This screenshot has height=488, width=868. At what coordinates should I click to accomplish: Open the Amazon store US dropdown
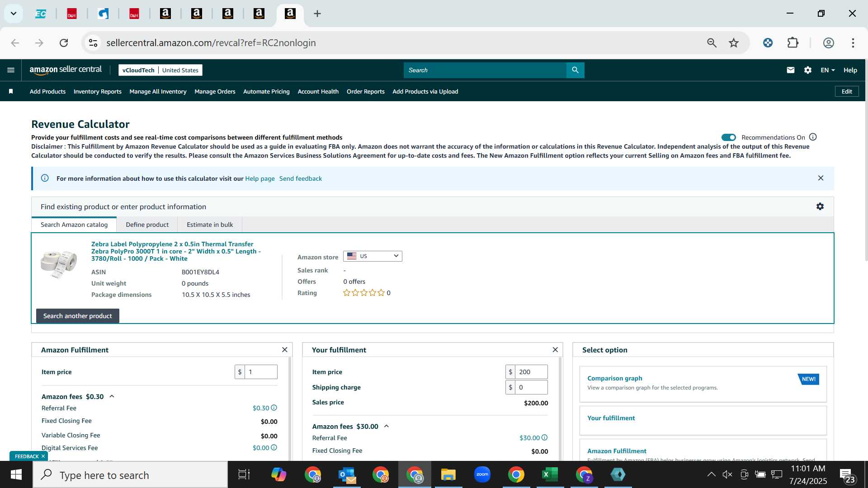click(373, 256)
